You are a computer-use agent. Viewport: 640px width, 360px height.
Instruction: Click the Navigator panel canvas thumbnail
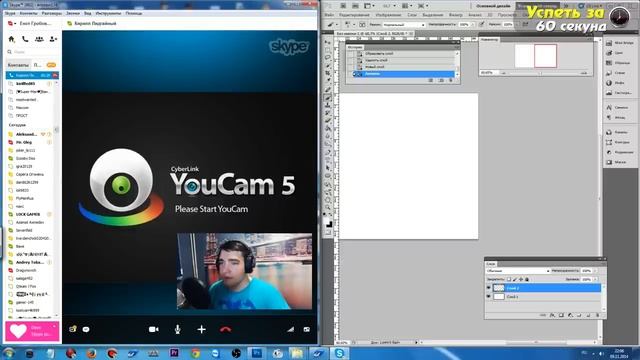pos(536,56)
